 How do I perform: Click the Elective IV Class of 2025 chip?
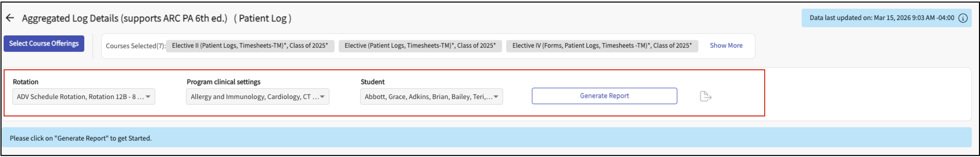pos(602,46)
